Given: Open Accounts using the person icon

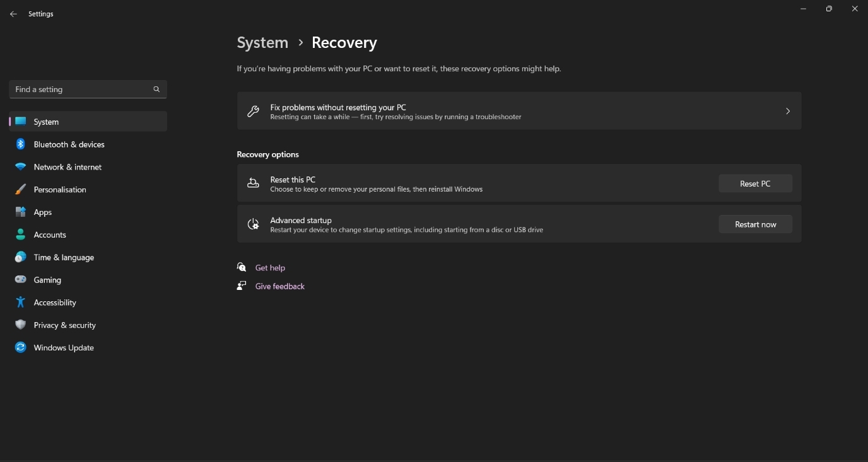Looking at the screenshot, I should coord(20,235).
